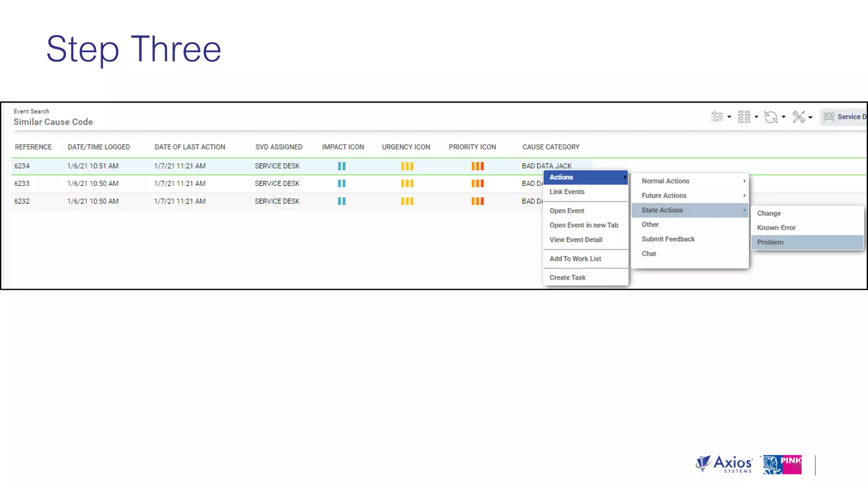This screenshot has width=868, height=488.
Task: Click the CAUSE CATEGORY column header
Action: point(551,147)
